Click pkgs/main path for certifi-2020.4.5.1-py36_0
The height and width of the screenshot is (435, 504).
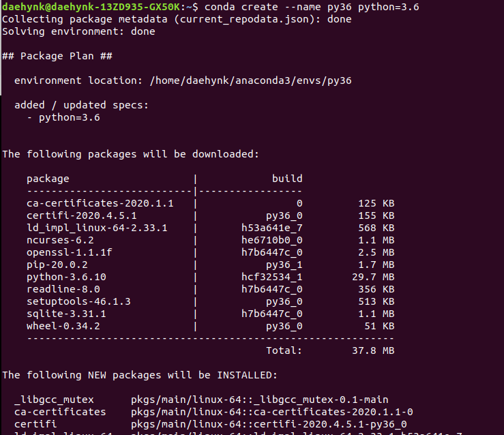269,424
